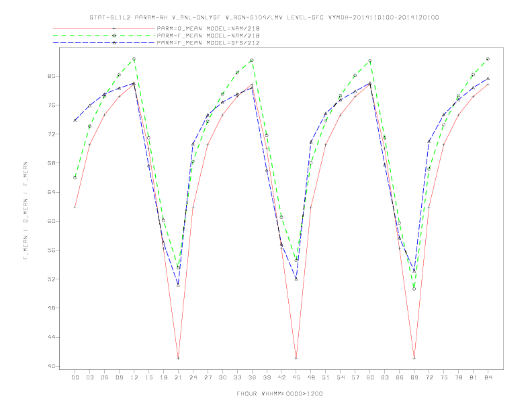Image resolution: width=532 pixels, height=411 pixels.
Task: Click the circle marker on the green legend line
Action: click(x=114, y=36)
